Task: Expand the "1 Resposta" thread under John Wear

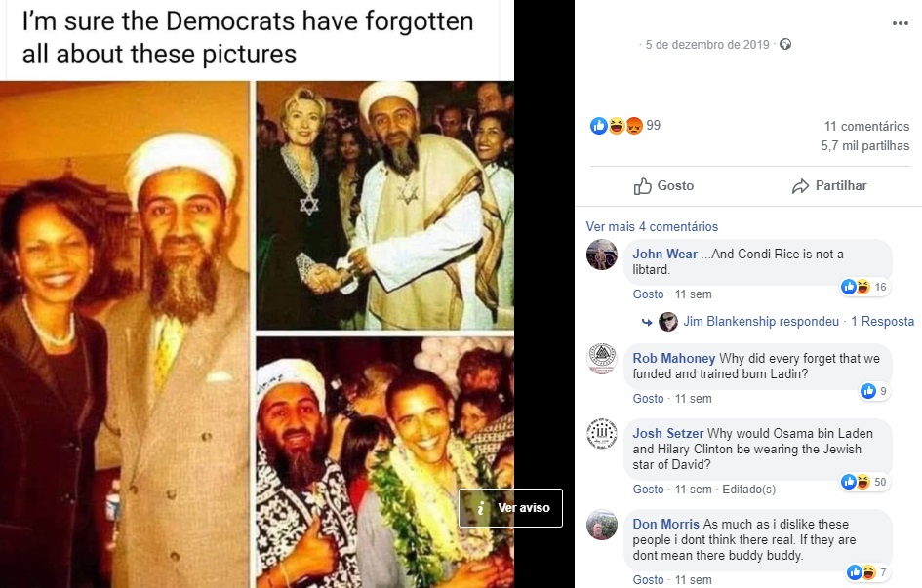Action: pyautogui.click(x=883, y=321)
